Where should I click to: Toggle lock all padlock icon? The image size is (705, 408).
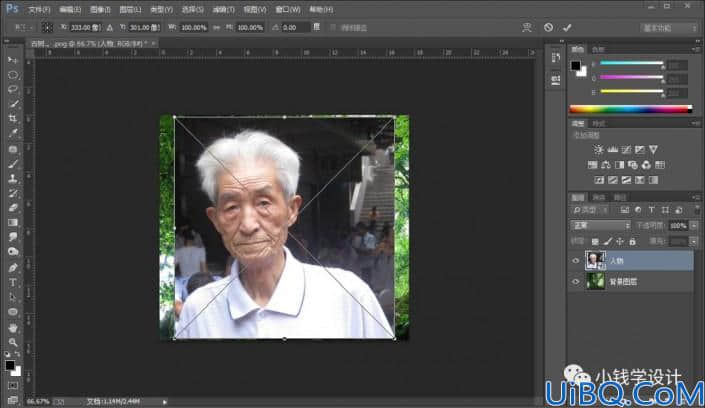click(633, 242)
